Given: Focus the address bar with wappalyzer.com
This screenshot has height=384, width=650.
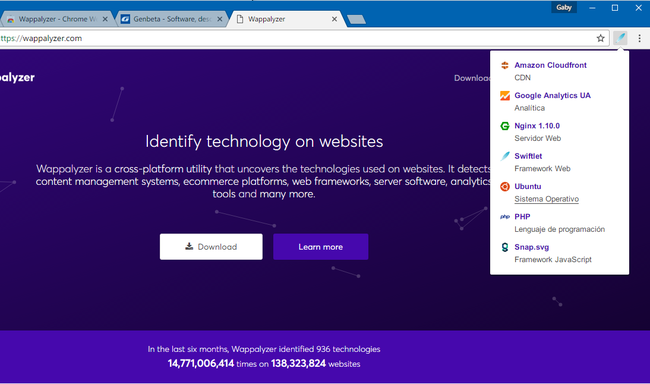Looking at the screenshot, I should coord(296,38).
